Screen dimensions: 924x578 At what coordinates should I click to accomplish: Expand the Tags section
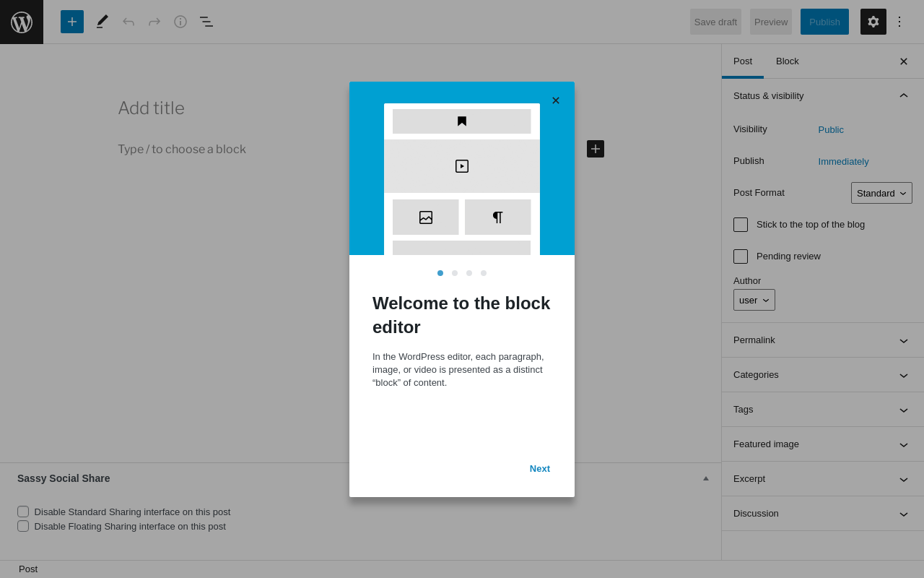click(823, 410)
